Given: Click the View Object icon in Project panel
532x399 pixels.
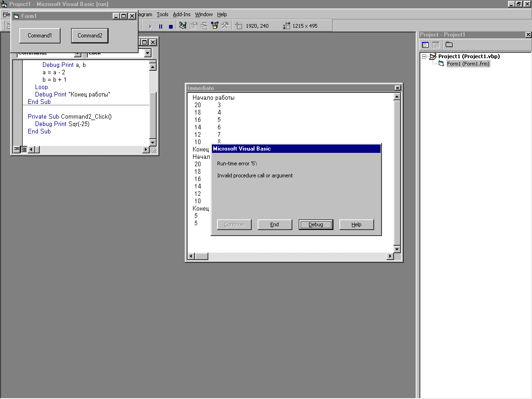Looking at the screenshot, I should 436,45.
